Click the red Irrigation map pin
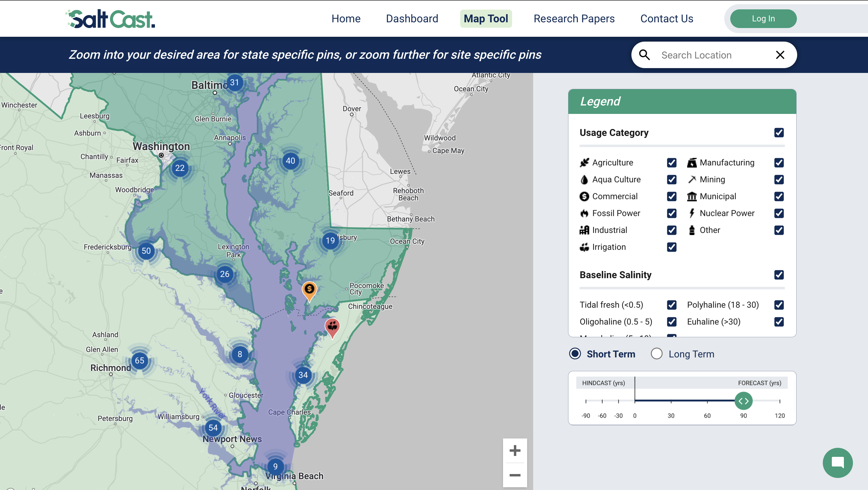 pos(332,328)
